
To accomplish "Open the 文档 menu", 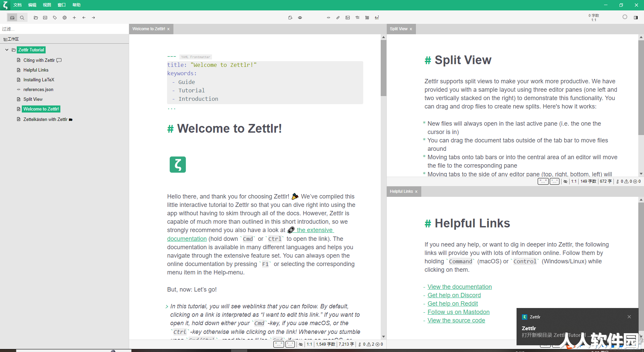I will (x=17, y=5).
